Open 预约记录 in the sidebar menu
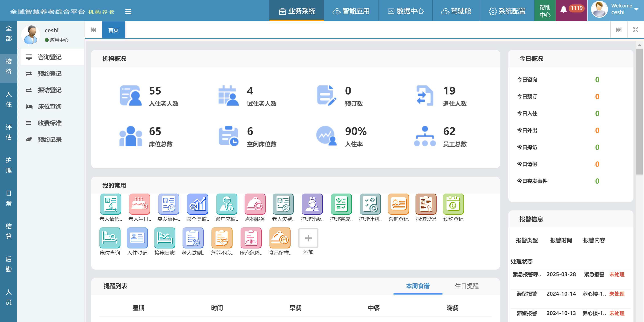This screenshot has height=322, width=644. click(53, 139)
